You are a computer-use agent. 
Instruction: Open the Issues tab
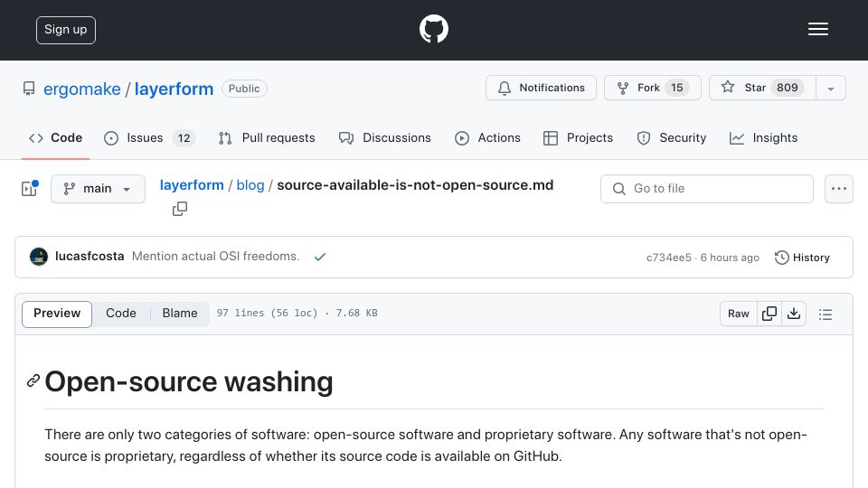tap(149, 138)
